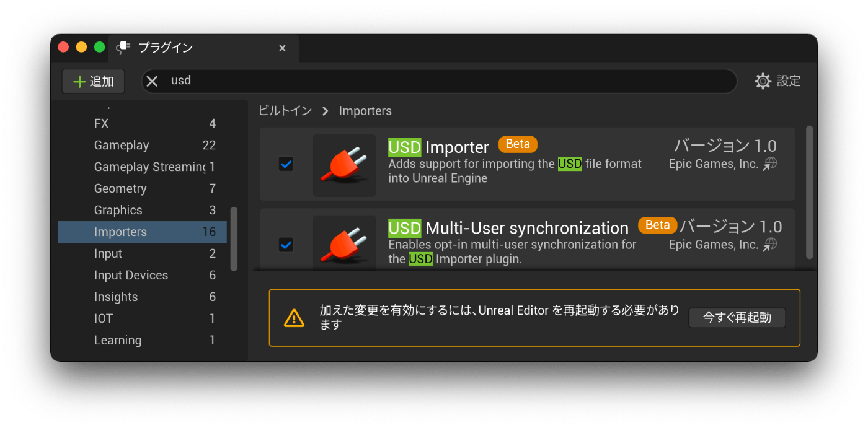Click the Epic Games, Inc. text under USD Importer
868x428 pixels.
(714, 164)
